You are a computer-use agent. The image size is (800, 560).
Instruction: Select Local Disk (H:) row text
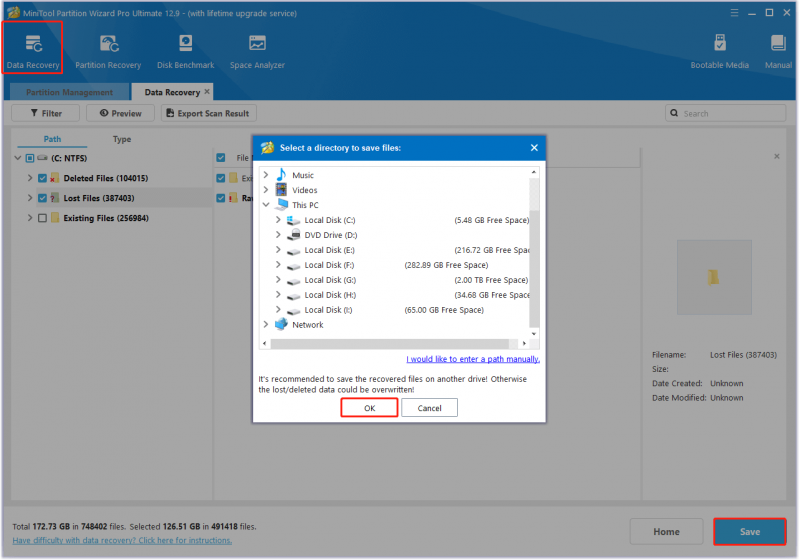pyautogui.click(x=330, y=295)
